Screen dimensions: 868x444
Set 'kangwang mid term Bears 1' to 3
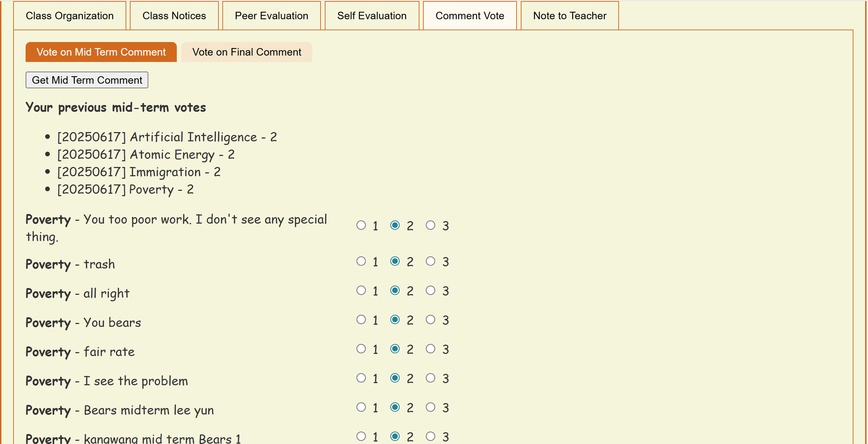(430, 437)
